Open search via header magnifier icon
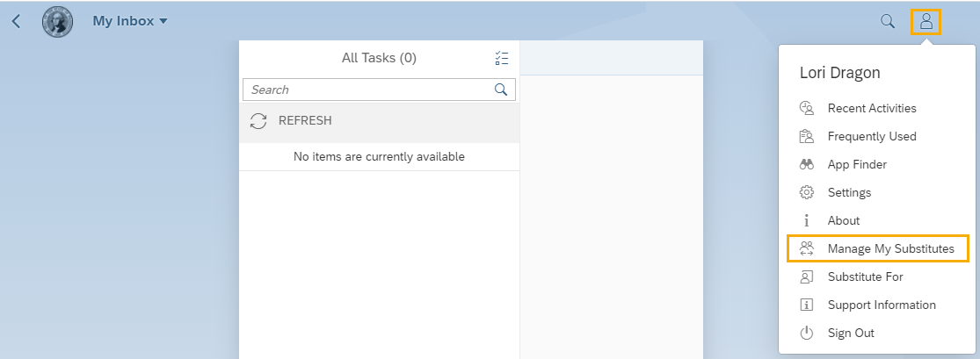The height and width of the screenshot is (359, 980). (888, 21)
